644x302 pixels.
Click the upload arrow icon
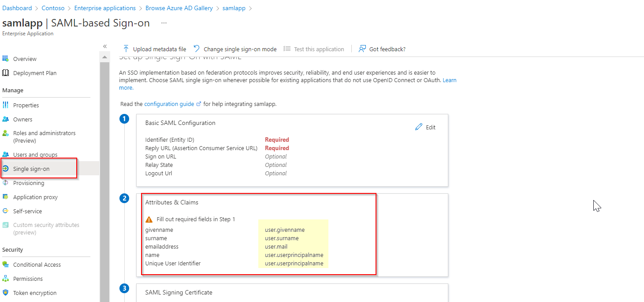coord(126,49)
